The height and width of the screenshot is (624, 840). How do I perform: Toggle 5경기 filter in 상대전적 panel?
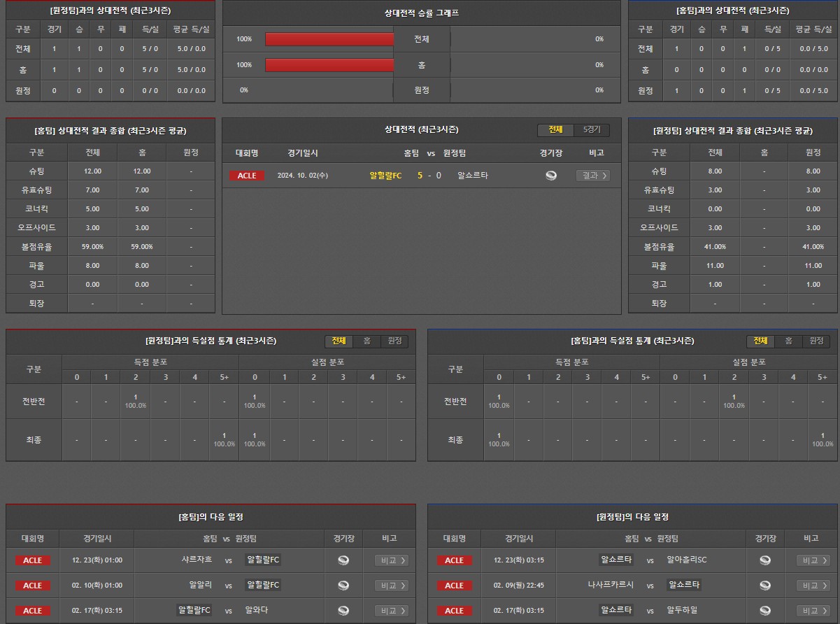[592, 130]
